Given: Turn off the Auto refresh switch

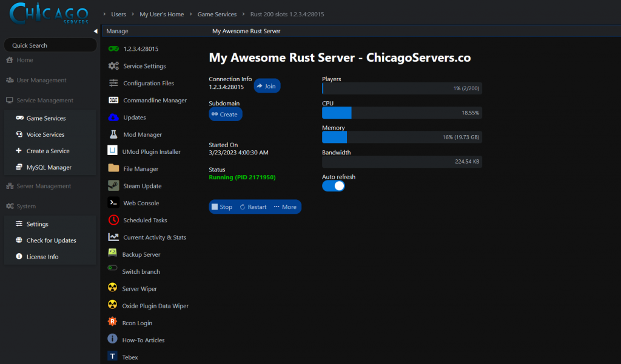Looking at the screenshot, I should (334, 186).
